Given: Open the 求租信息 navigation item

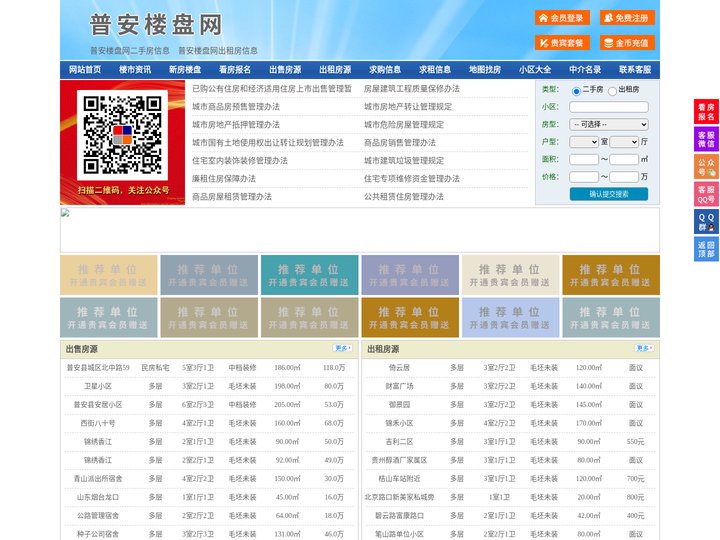Looking at the screenshot, I should (435, 70).
